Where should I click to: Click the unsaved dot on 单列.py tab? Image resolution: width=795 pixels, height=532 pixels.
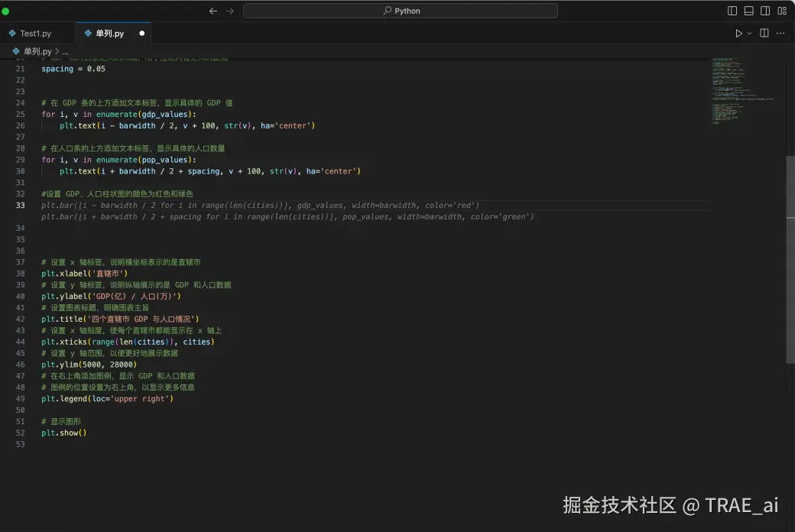142,34
